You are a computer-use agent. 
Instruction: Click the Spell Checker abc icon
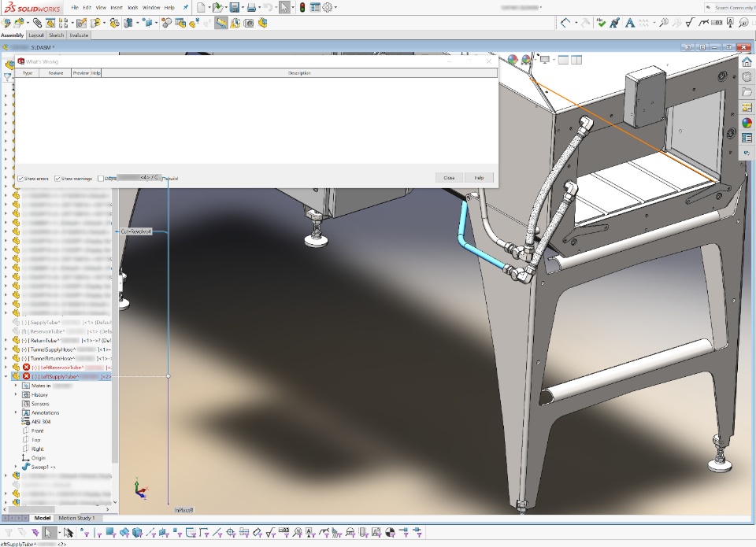[601, 22]
